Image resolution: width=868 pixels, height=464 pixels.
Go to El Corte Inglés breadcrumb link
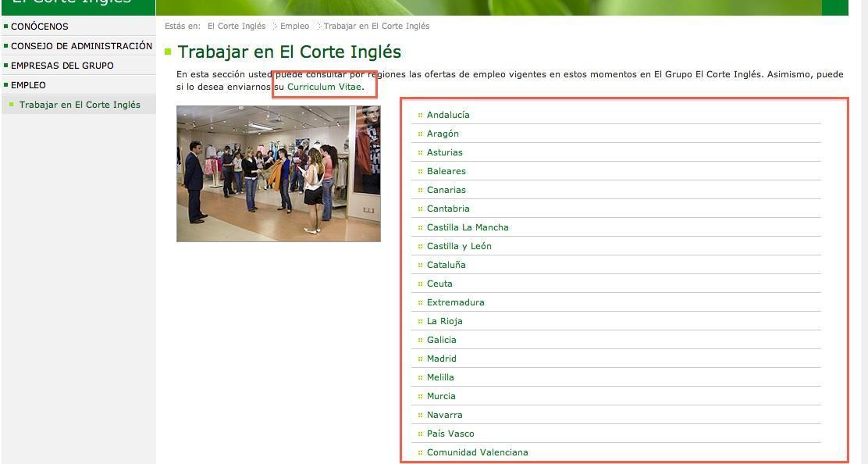[x=237, y=27]
